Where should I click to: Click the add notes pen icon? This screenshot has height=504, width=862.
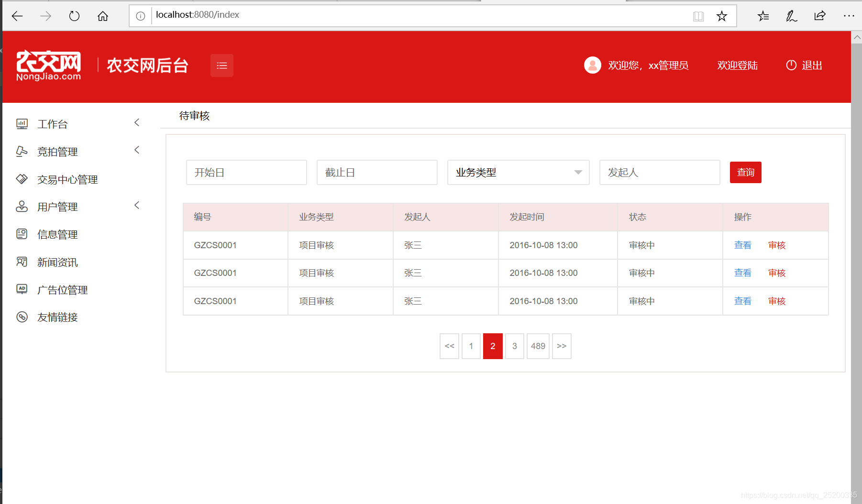click(x=792, y=16)
